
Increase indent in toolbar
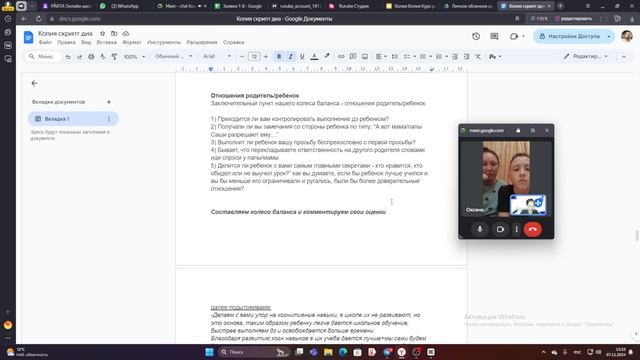point(466,56)
